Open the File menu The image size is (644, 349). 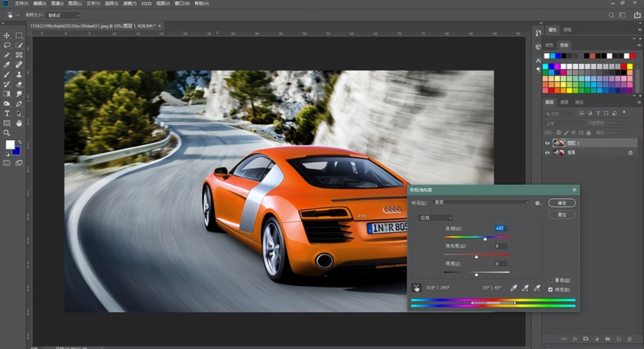(22, 4)
